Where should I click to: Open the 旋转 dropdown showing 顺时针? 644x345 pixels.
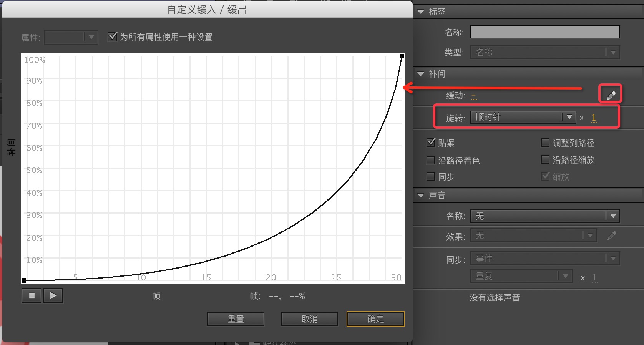[523, 117]
